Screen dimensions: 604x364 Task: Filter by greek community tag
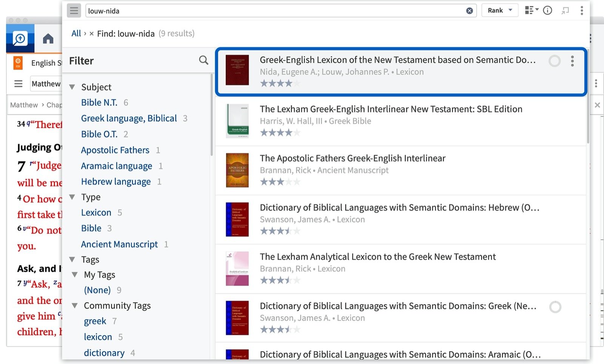95,321
